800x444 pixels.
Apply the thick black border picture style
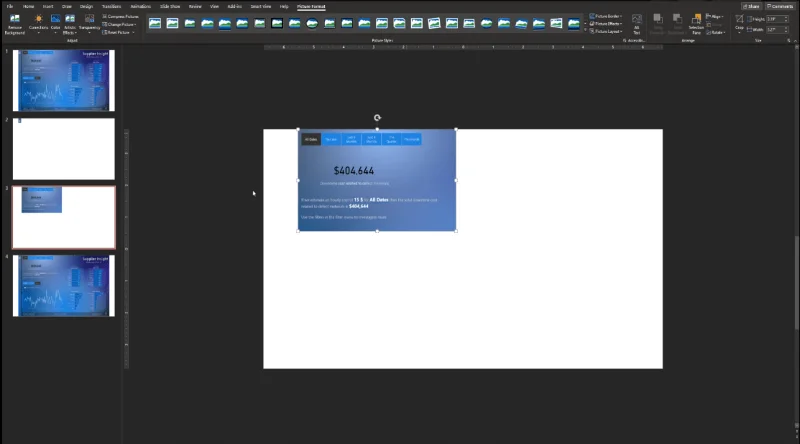277,23
